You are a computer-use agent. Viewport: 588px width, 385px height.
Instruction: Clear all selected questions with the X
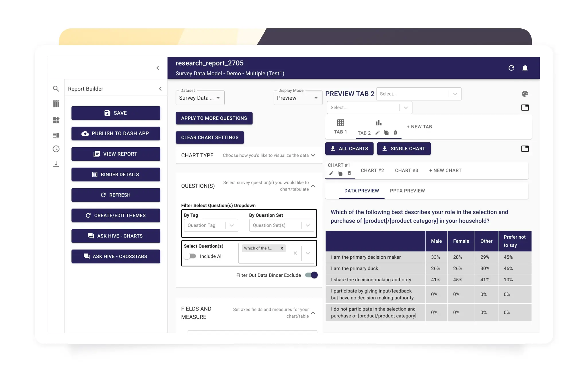(x=295, y=253)
